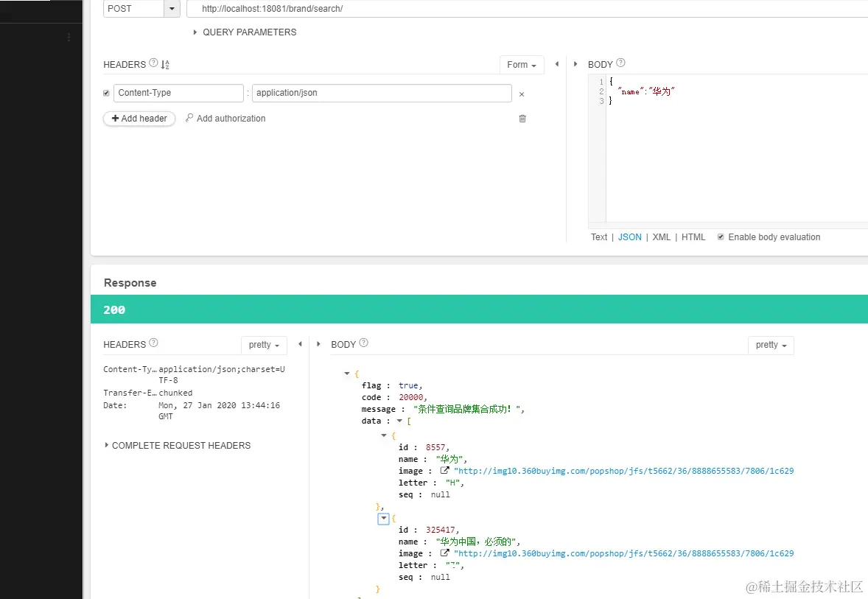This screenshot has height=599, width=868.
Task: Uncheck the Content-Type header checkbox
Action: pos(106,93)
